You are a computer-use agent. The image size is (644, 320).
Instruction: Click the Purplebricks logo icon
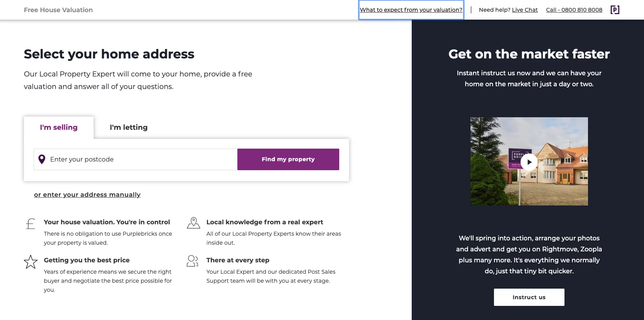pos(615,10)
